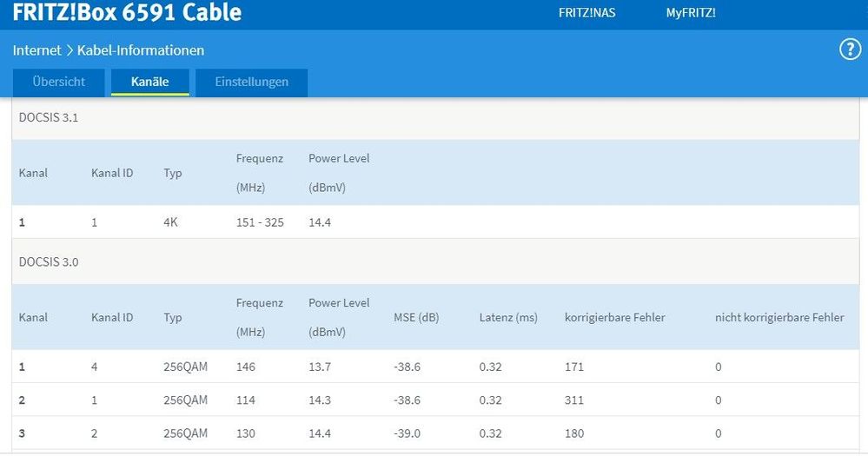Open MyFRITZ! in the header
Image resolution: width=868 pixels, height=456 pixels.
click(691, 13)
